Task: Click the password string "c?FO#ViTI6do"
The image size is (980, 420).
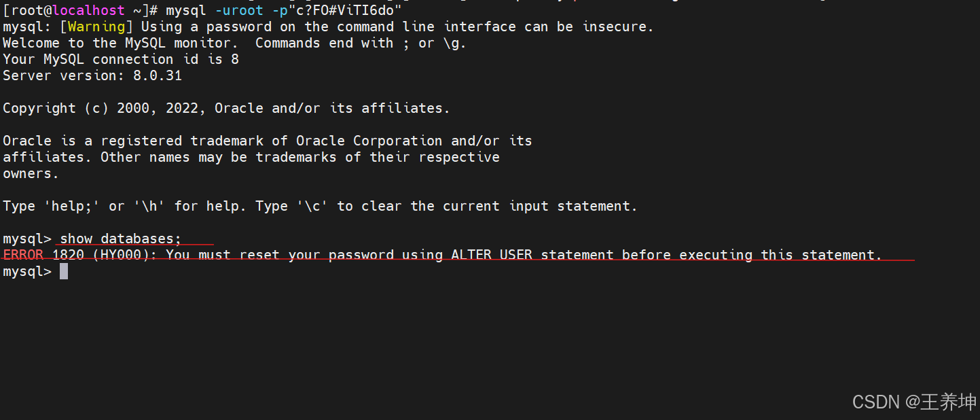Action: pyautogui.click(x=346, y=10)
